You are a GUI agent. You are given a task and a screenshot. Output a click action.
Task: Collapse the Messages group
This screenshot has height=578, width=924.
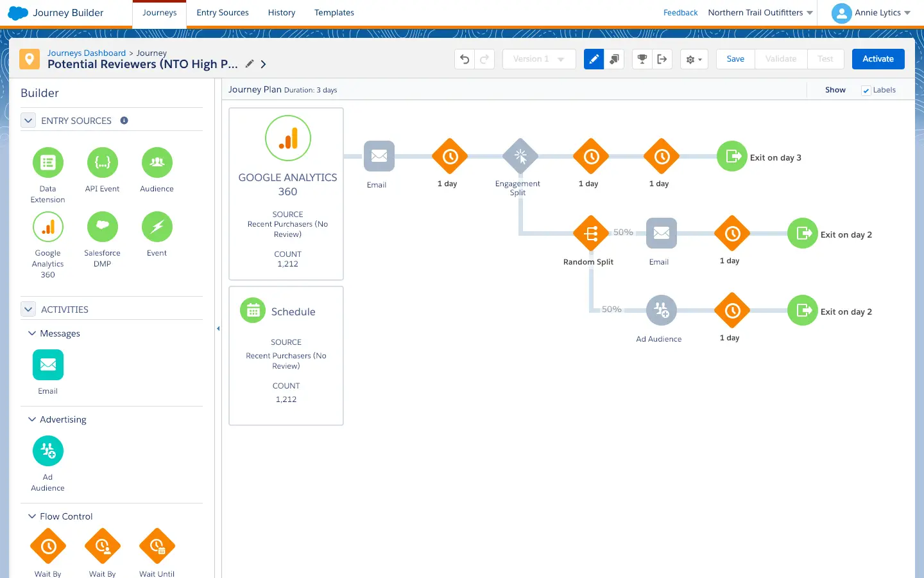[x=32, y=333]
